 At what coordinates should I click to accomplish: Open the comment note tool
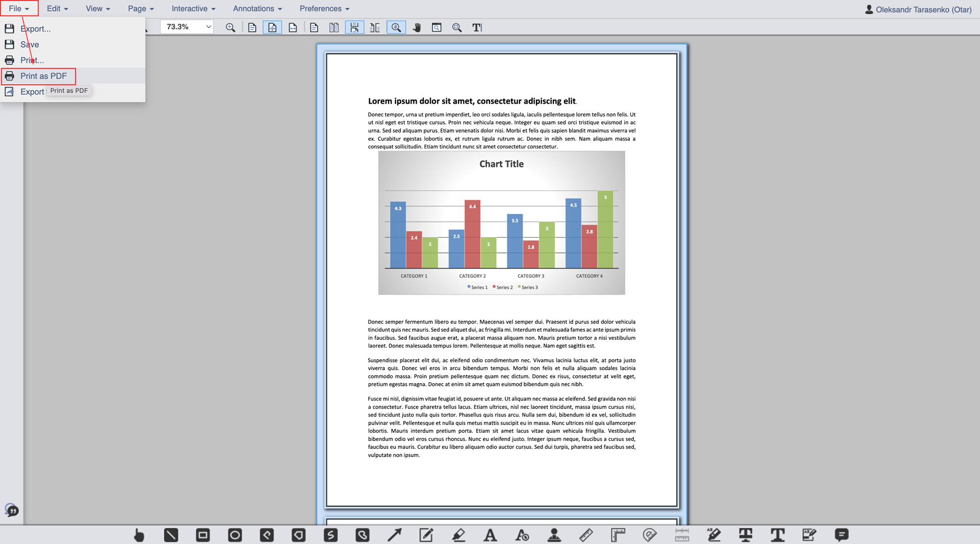click(841, 535)
